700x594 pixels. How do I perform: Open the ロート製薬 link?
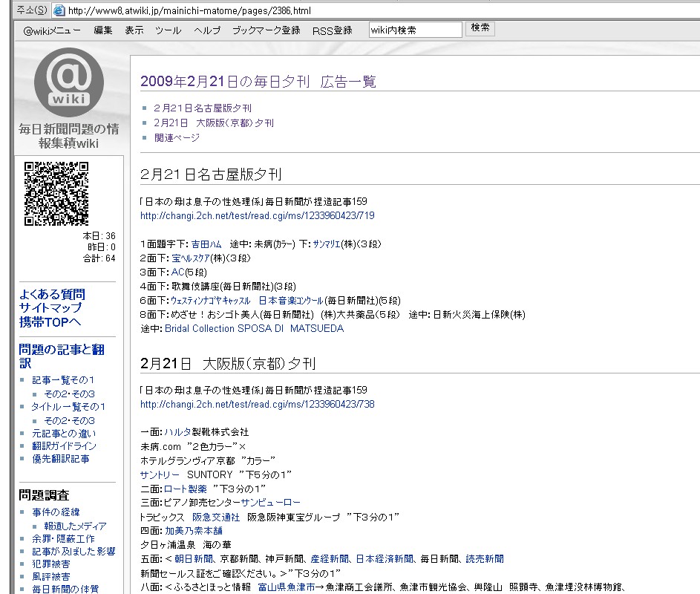coord(186,489)
